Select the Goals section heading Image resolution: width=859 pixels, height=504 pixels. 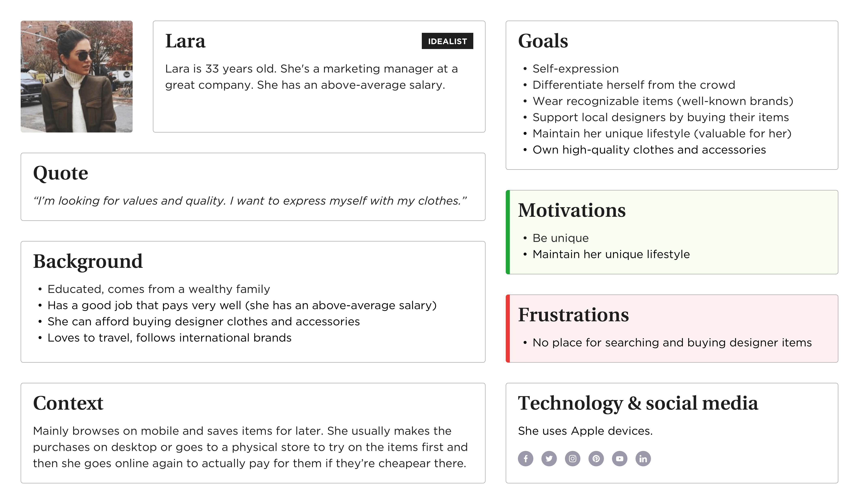543,41
